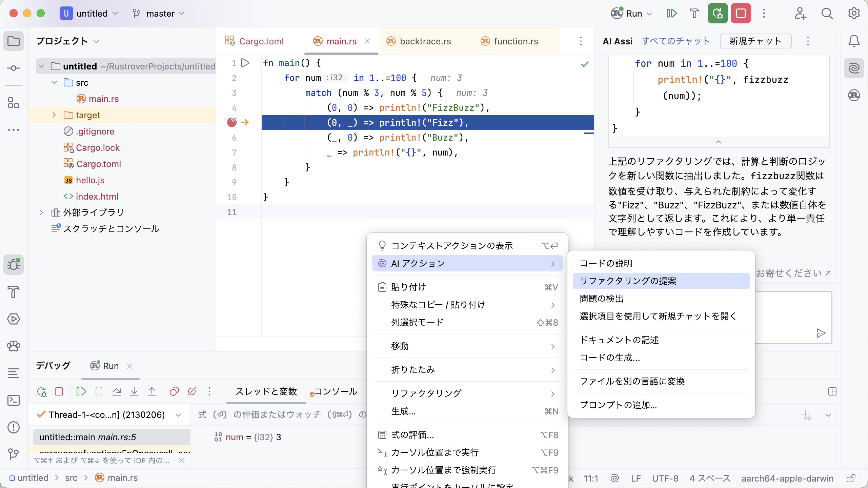Open IDE settings gear

854,14
